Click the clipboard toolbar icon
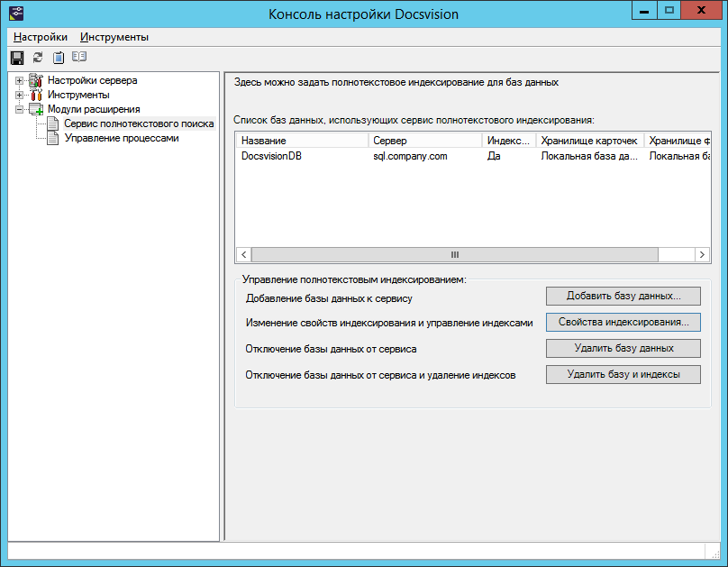728x567 pixels. (x=59, y=58)
